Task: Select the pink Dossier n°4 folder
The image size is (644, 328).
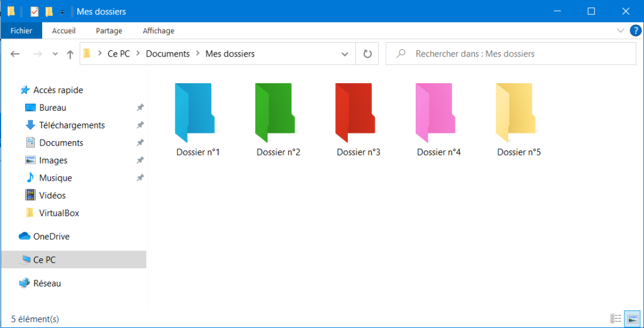Action: tap(435, 113)
